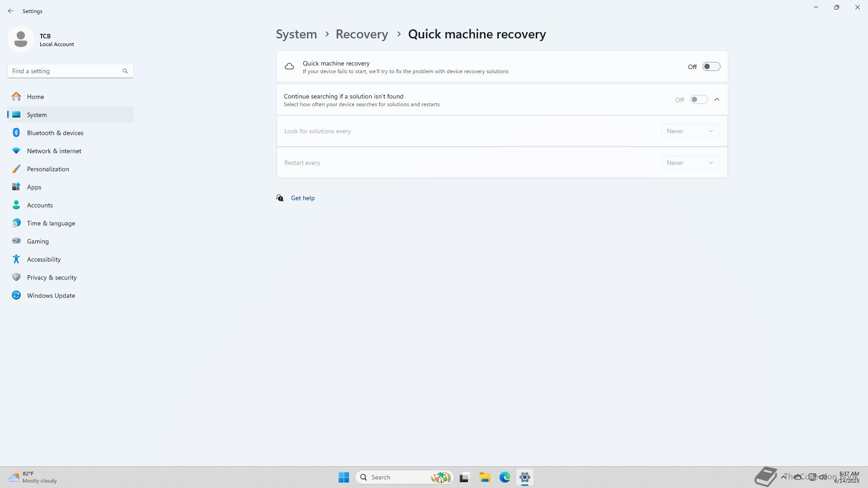Click the Bluetooth & devices icon

pyautogui.click(x=16, y=132)
